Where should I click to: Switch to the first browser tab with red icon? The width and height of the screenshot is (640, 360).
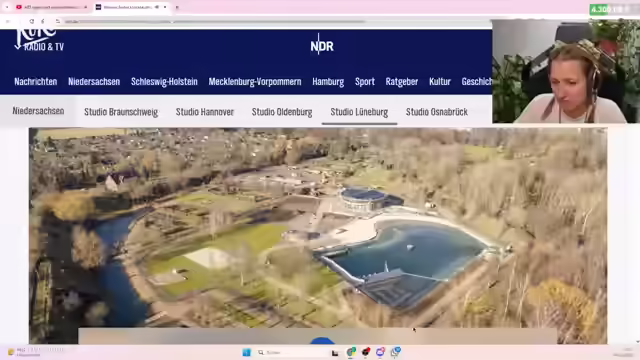tap(51, 7)
